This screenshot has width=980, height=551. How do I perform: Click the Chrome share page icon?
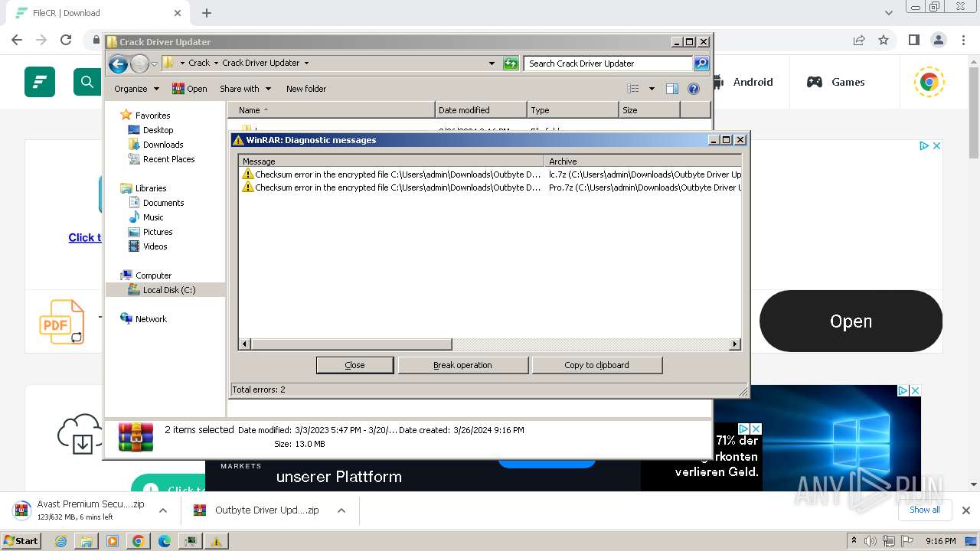859,40
